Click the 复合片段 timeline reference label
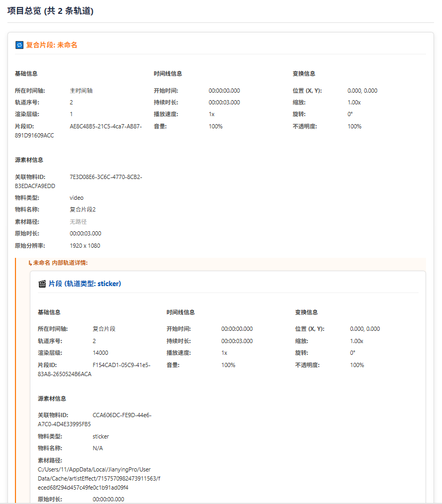This screenshot has width=442, height=504. point(104,329)
